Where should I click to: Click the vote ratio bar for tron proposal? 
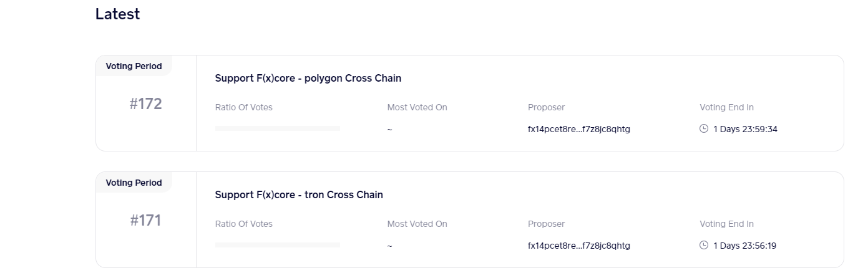click(278, 245)
